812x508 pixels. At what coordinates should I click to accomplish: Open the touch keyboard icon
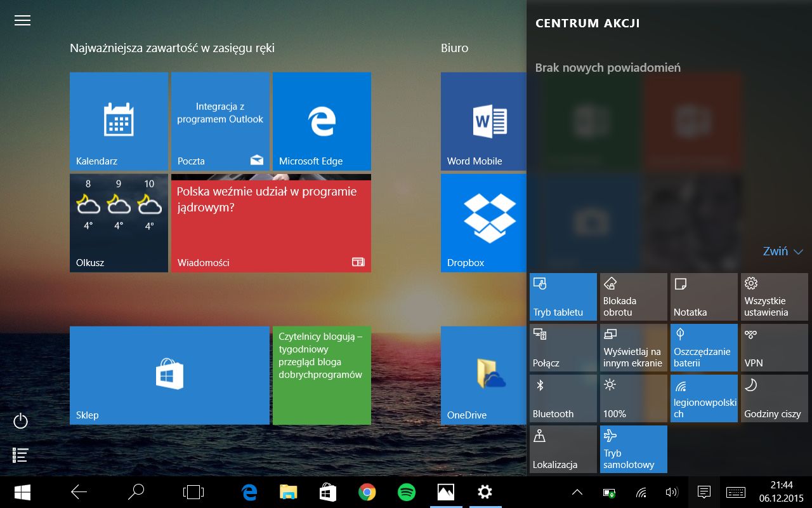pos(736,492)
